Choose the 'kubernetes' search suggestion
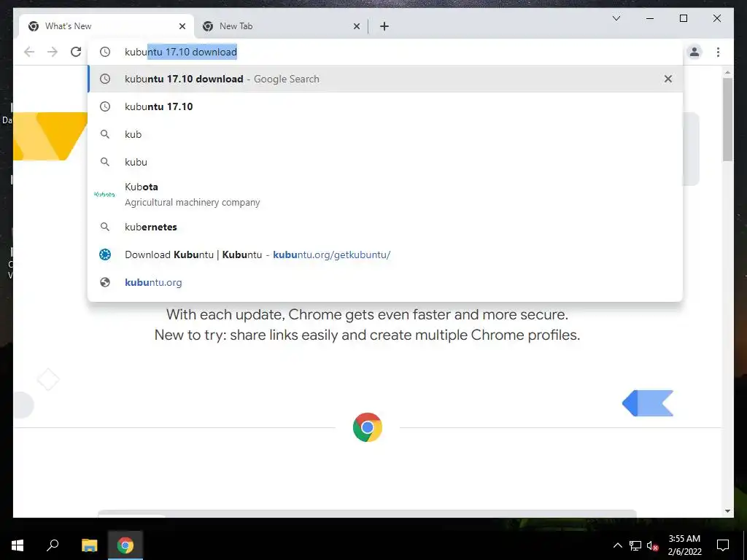747x560 pixels. click(x=385, y=227)
